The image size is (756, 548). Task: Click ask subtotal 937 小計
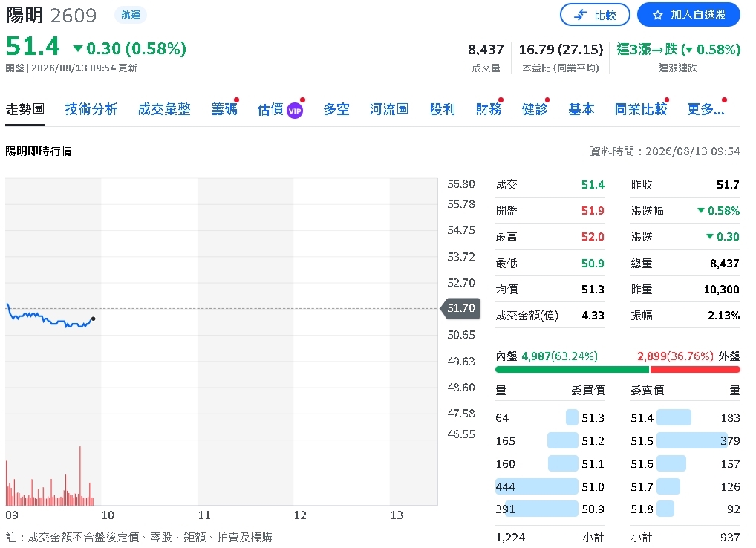pos(685,537)
